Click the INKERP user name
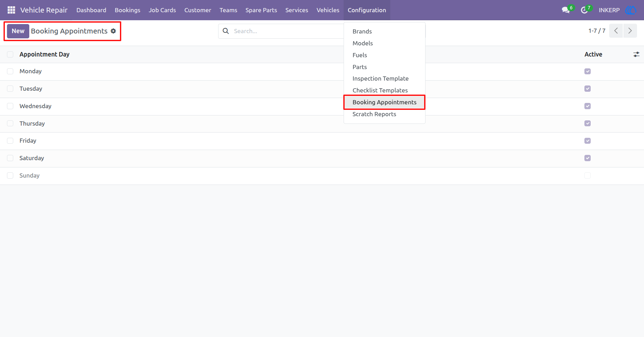The image size is (644, 337). coord(609,10)
